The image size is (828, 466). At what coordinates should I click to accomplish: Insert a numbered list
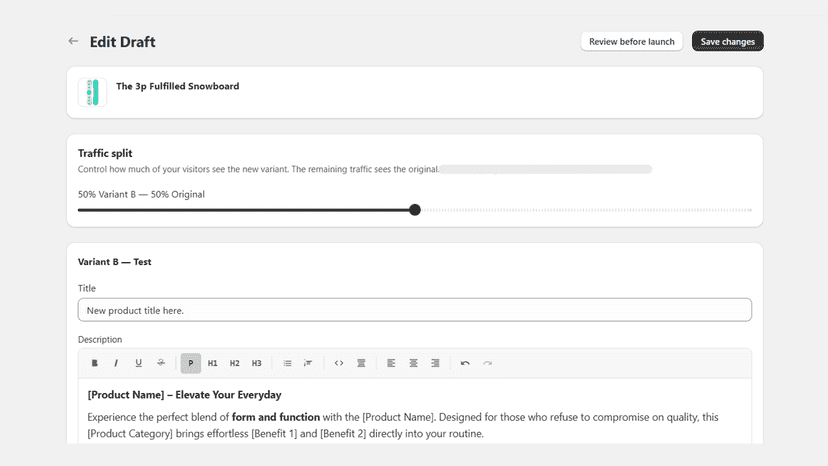308,363
